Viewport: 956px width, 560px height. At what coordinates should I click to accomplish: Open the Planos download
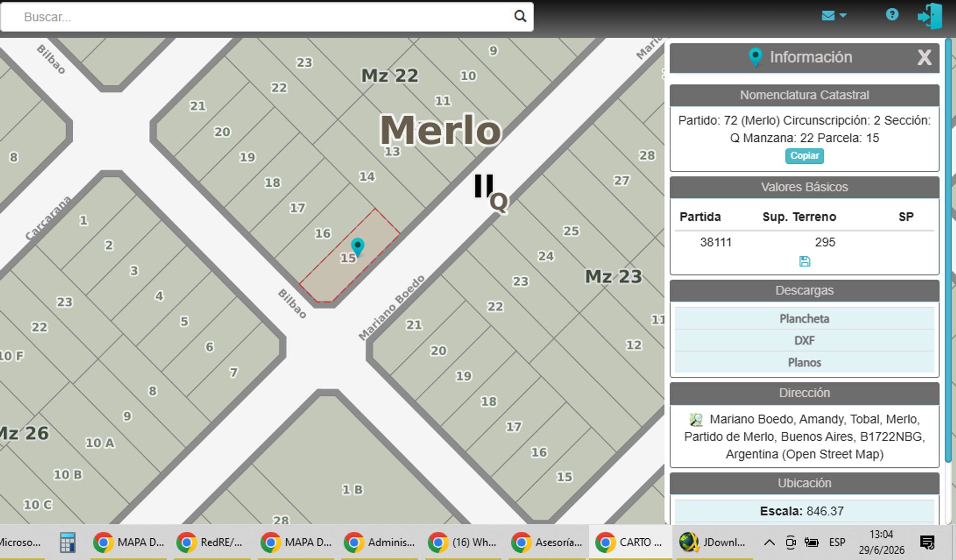click(804, 362)
